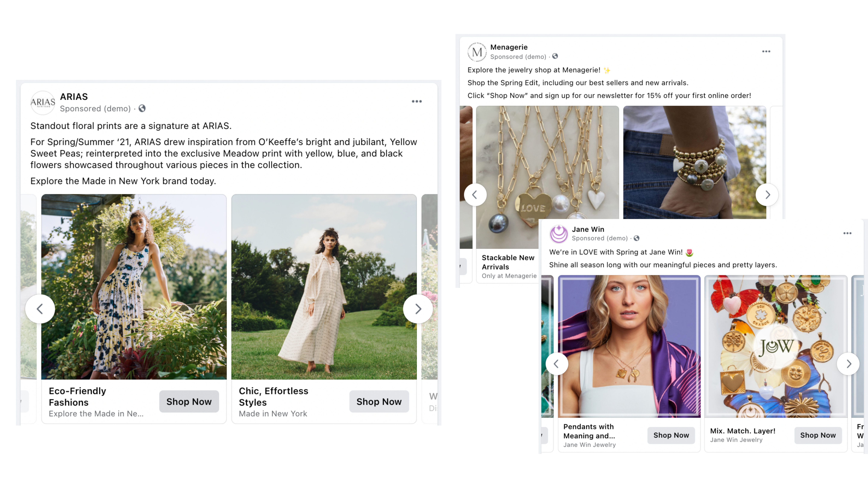Screen dimensions: 868x488
Task: Click the Jane Win purple profile logo
Action: 559,234
